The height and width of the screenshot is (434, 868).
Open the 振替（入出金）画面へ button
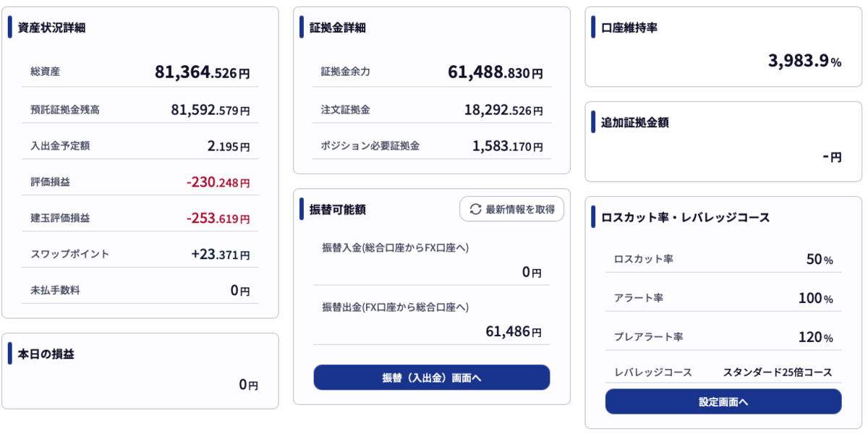(x=432, y=378)
